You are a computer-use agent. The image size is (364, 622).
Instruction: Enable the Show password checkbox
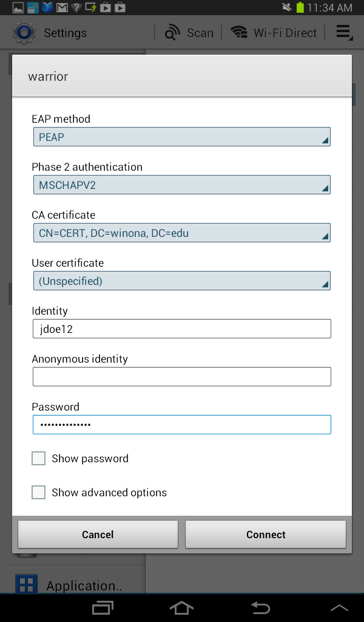pyautogui.click(x=39, y=459)
